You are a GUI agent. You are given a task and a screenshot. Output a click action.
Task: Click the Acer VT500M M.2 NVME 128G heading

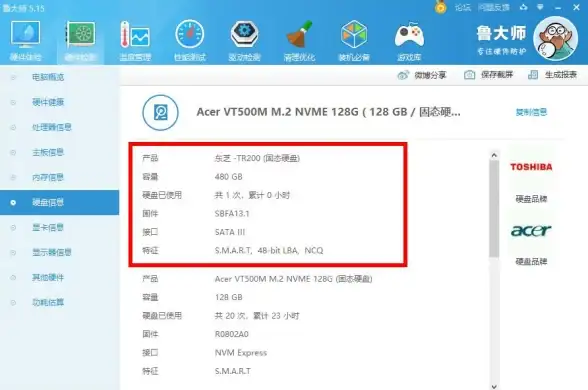(328, 112)
